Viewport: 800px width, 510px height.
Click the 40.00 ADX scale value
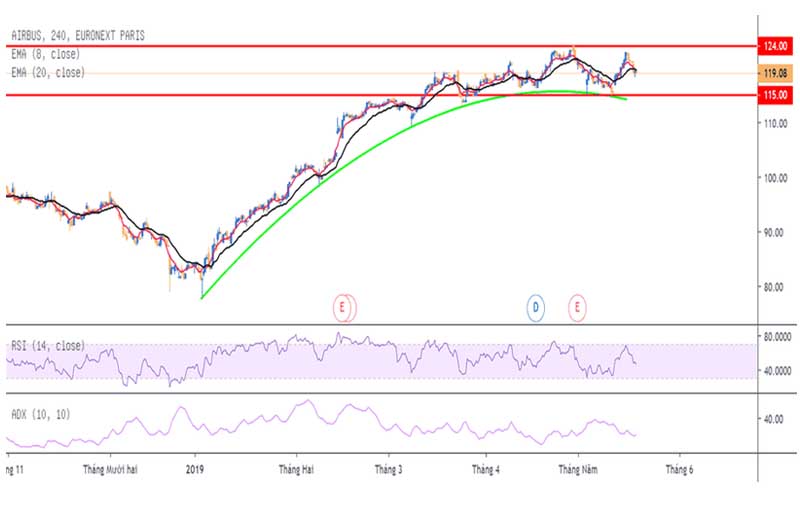773,419
